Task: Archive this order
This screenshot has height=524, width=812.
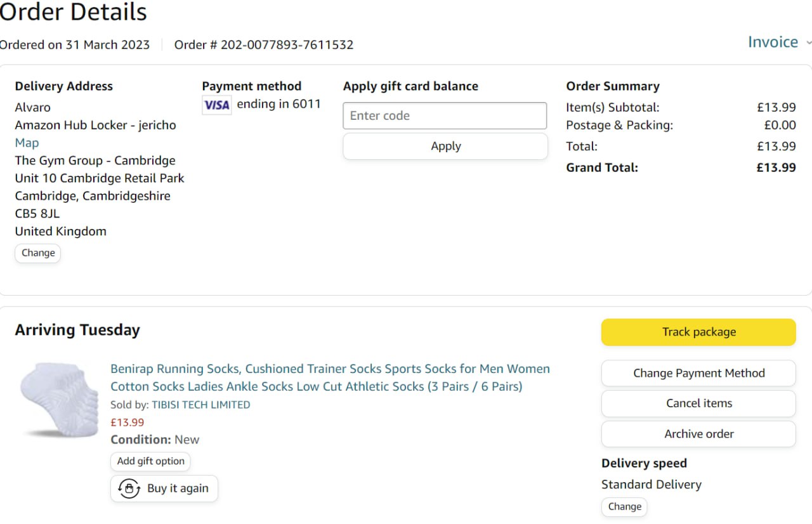Action: pyautogui.click(x=698, y=434)
